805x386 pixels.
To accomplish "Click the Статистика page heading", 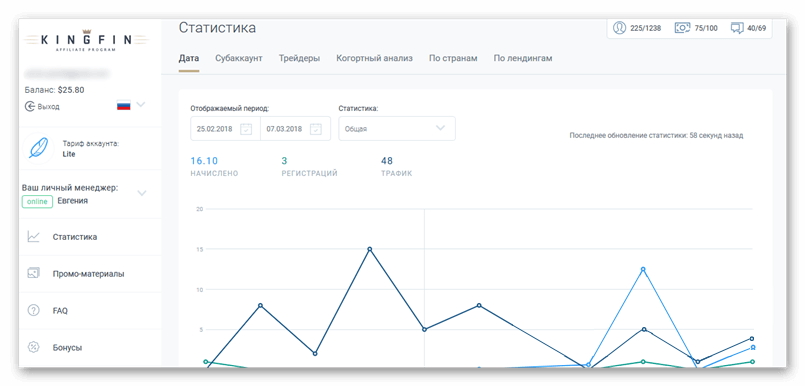I will coord(217,28).
